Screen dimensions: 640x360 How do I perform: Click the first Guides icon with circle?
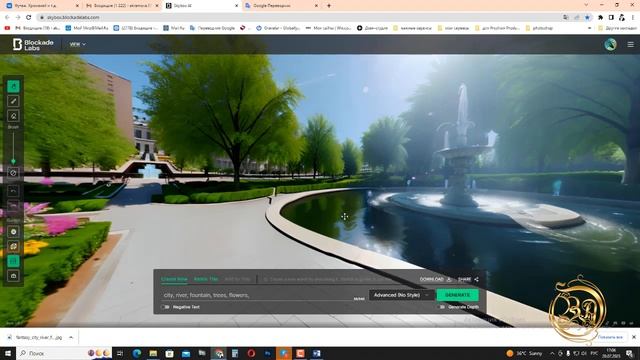coord(13,232)
